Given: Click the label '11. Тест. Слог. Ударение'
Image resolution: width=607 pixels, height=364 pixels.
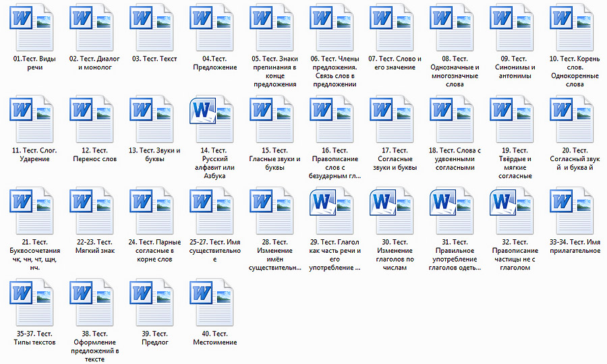Looking at the screenshot, I should click(x=34, y=155).
